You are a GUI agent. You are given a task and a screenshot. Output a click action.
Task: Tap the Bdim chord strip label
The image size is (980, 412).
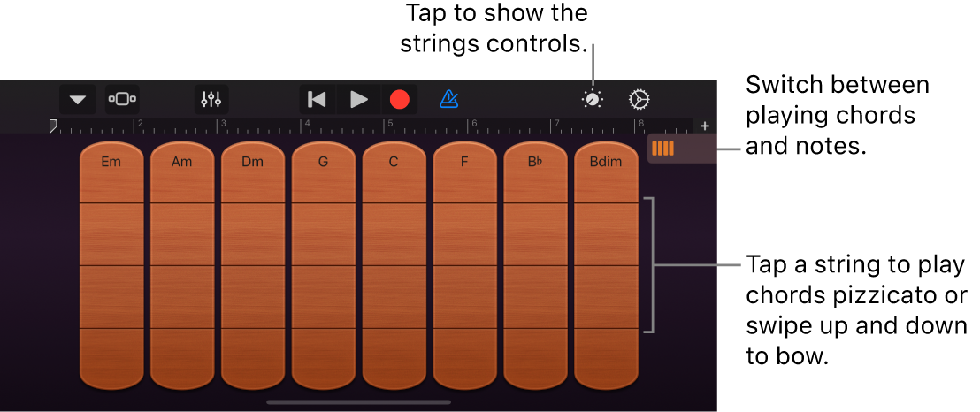click(x=606, y=162)
